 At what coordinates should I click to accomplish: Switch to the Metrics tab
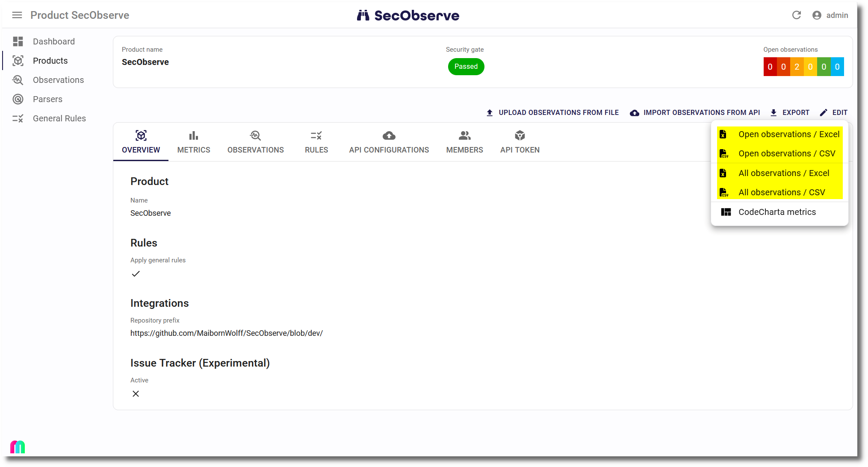pyautogui.click(x=194, y=142)
